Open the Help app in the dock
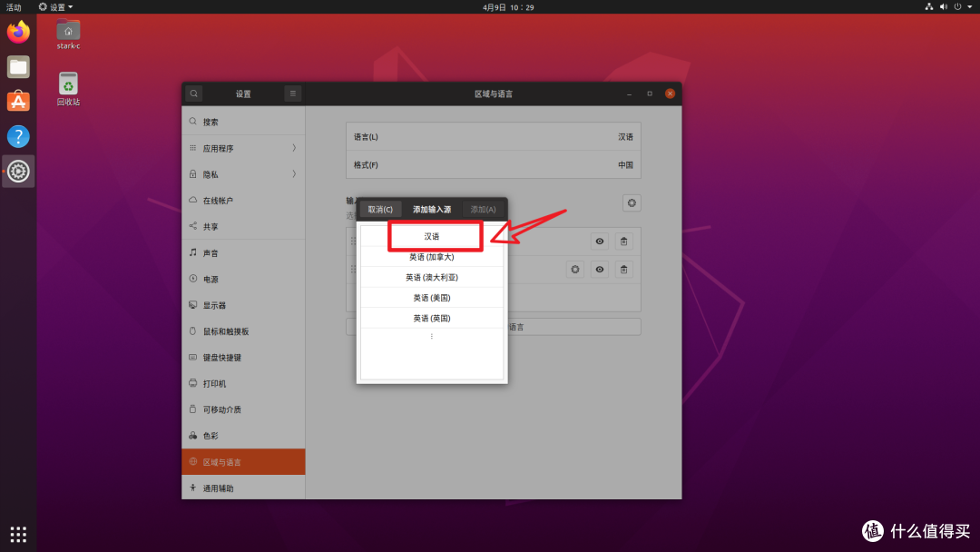The width and height of the screenshot is (980, 552). (17, 136)
